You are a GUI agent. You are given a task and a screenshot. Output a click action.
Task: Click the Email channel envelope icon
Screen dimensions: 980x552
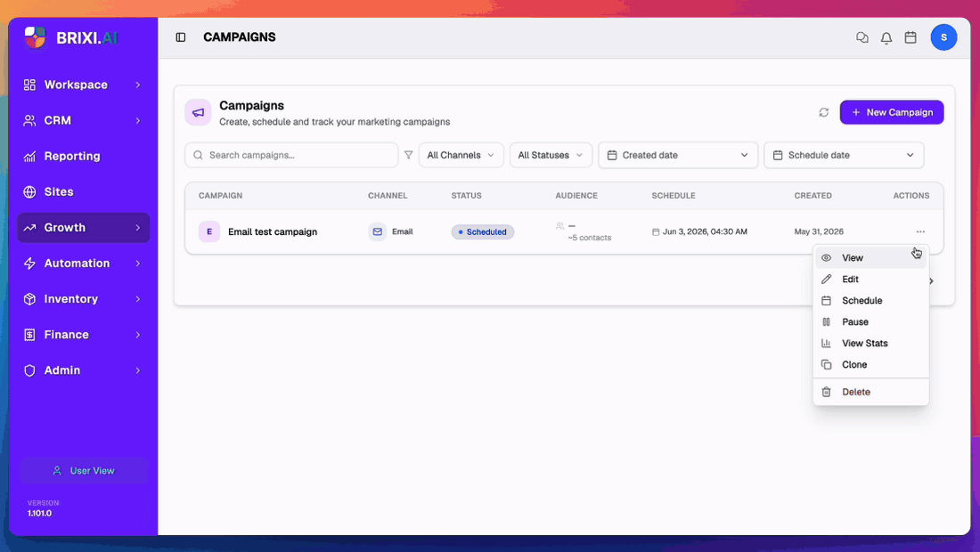[378, 231]
